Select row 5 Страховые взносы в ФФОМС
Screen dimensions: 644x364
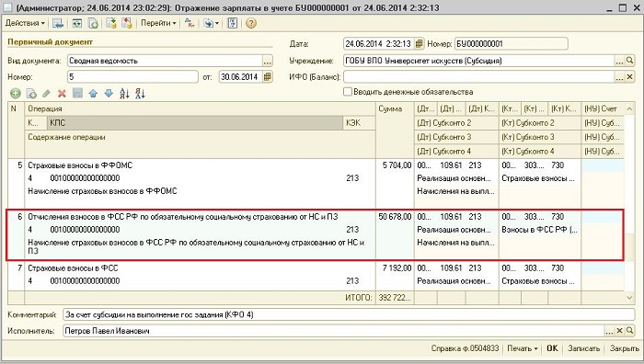pyautogui.click(x=315, y=183)
